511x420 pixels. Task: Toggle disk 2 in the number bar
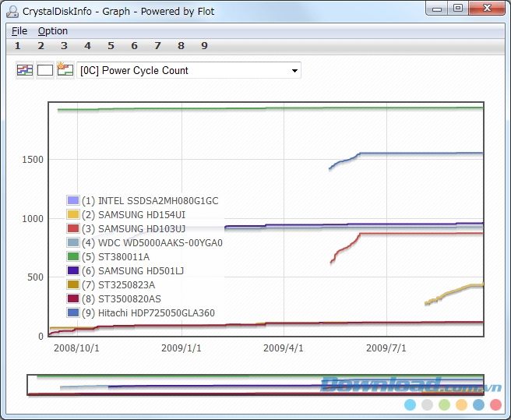[x=41, y=46]
